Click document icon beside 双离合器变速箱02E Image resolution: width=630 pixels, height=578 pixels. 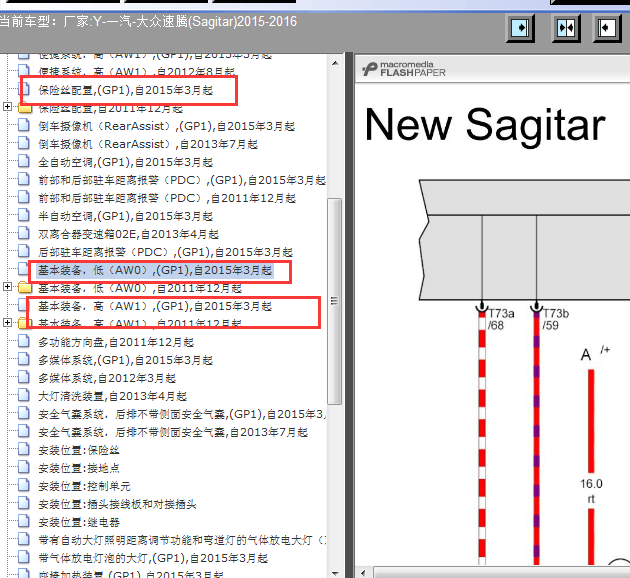pos(24,233)
